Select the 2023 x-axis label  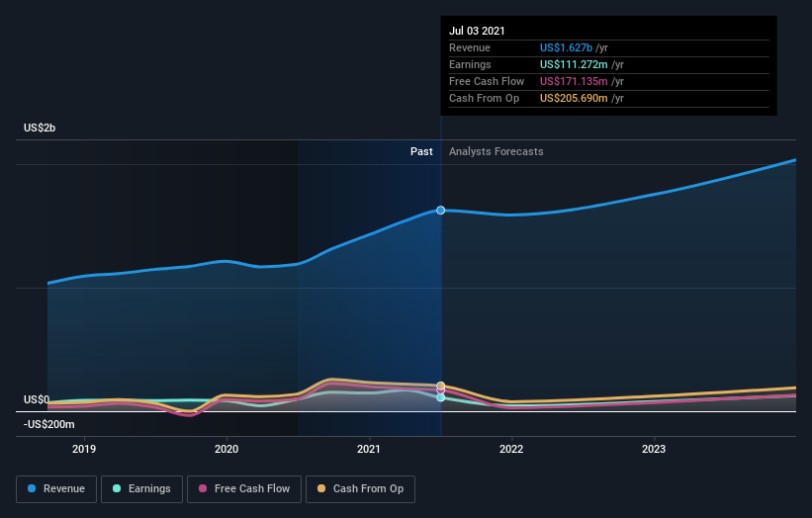pos(654,449)
